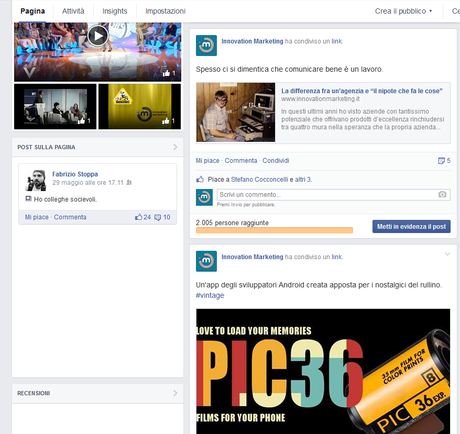Open the talk show interview video thumbnail
460x434 pixels.
click(x=55, y=106)
